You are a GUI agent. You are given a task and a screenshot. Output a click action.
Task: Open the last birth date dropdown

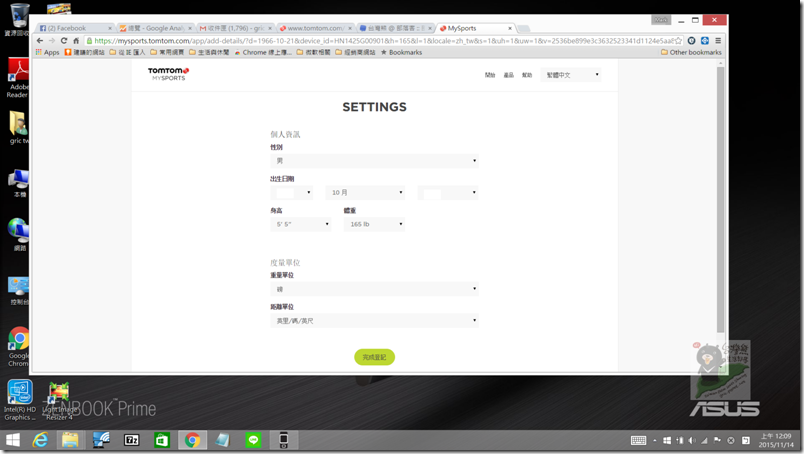[x=448, y=192]
